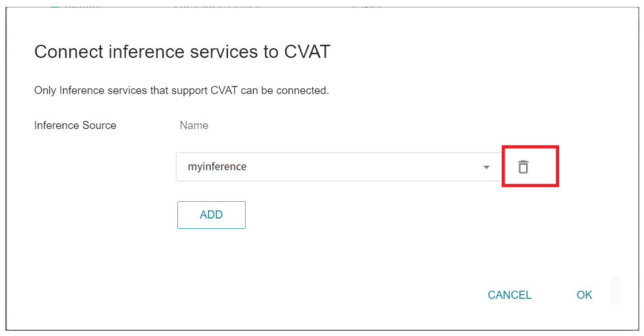Click the ADD button
Viewport: 644px width, 336px height.
pos(212,215)
